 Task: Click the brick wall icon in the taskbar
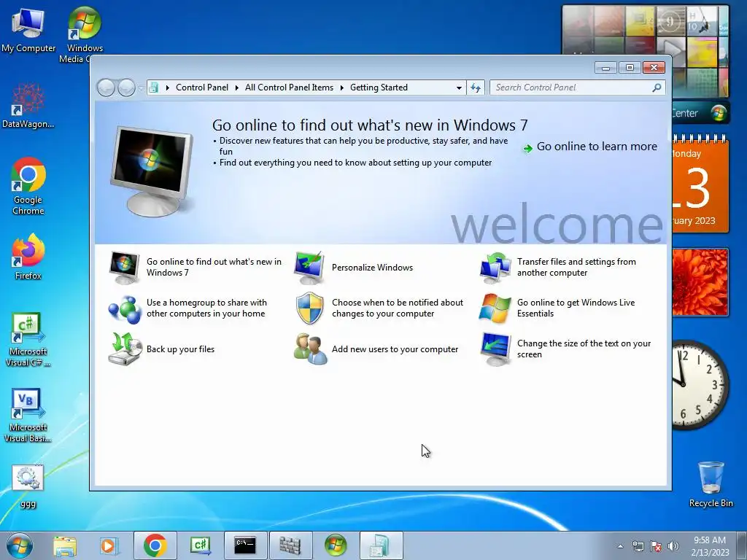[x=290, y=545]
